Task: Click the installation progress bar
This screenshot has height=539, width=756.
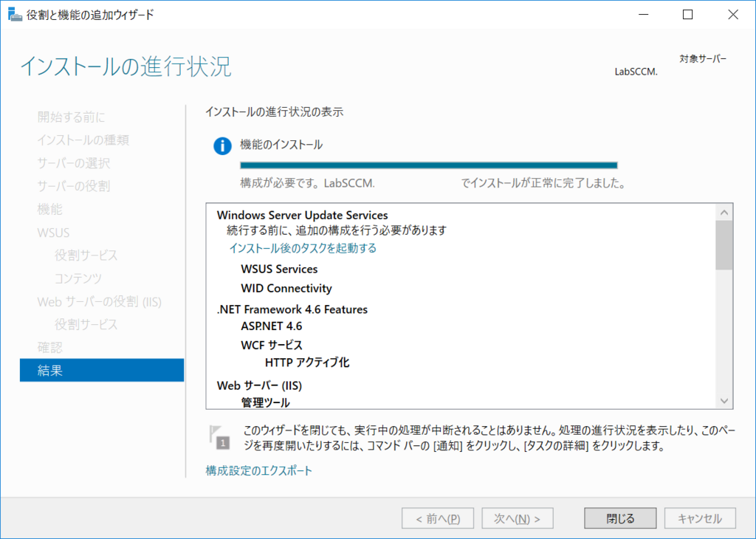Action: point(429,165)
